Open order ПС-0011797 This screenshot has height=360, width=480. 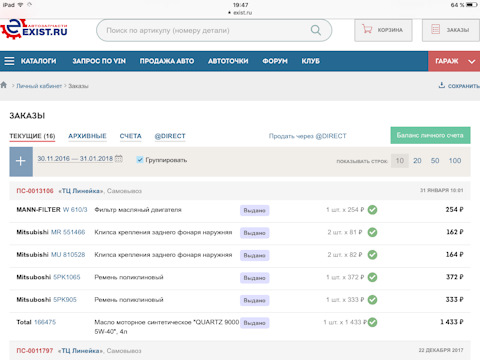[x=35, y=351]
